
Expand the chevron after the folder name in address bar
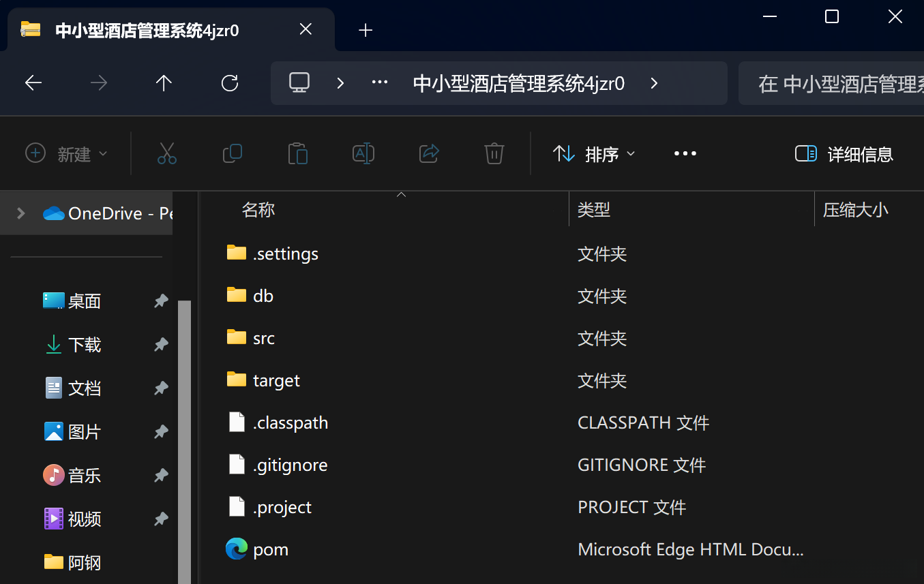click(x=654, y=83)
